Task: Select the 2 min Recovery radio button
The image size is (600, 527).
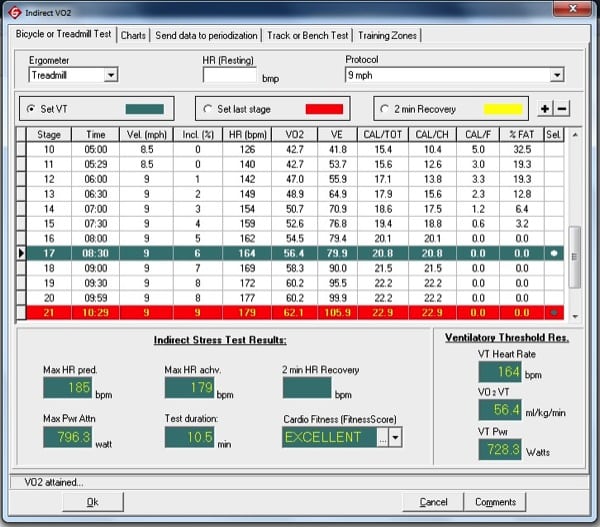Action: (385, 109)
